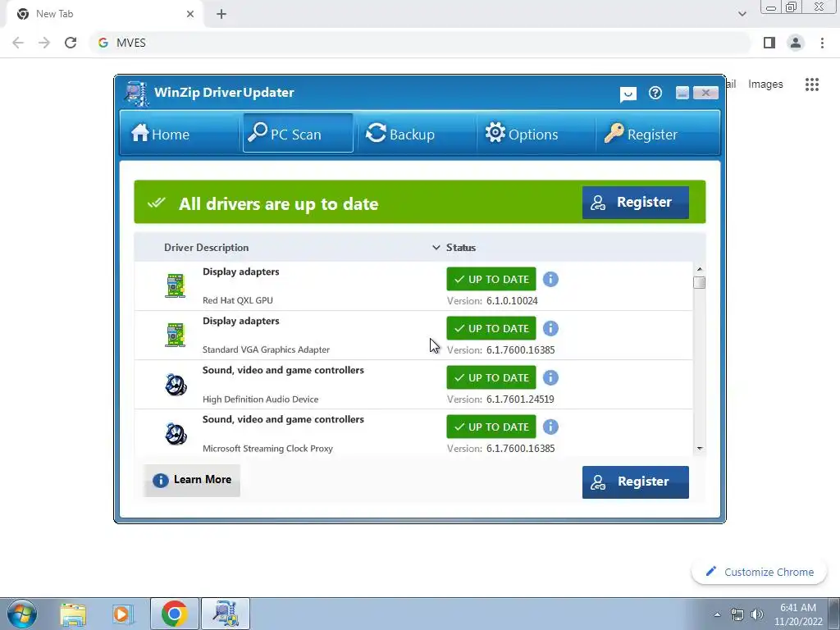Image resolution: width=840 pixels, height=630 pixels.
Task: Click display adapter icon for Standard VGA Adapter
Action: tap(176, 335)
